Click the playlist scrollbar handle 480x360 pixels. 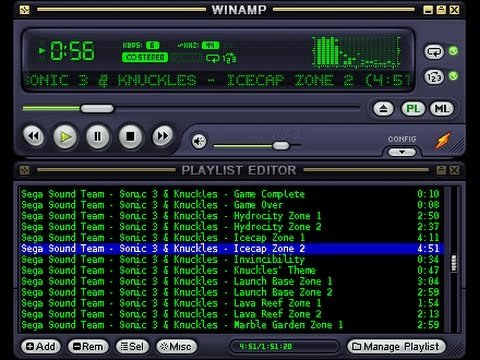pos(454,263)
